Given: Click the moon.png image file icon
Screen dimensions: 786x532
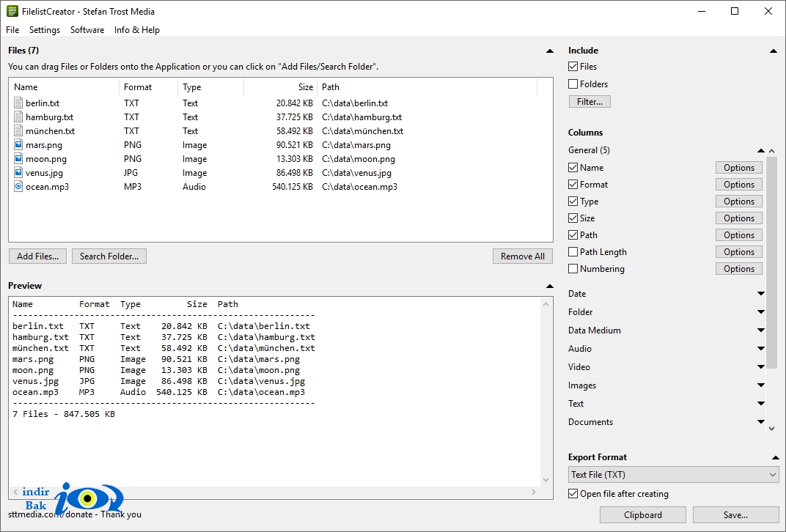Looking at the screenshot, I should point(18,159).
